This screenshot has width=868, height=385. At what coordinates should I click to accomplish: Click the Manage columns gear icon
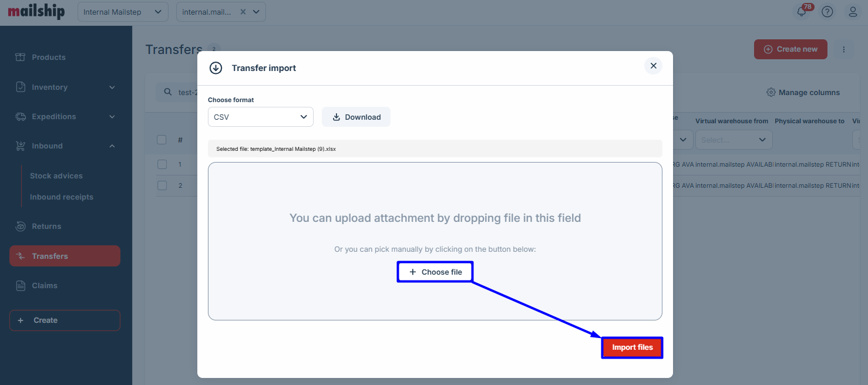[x=771, y=92]
